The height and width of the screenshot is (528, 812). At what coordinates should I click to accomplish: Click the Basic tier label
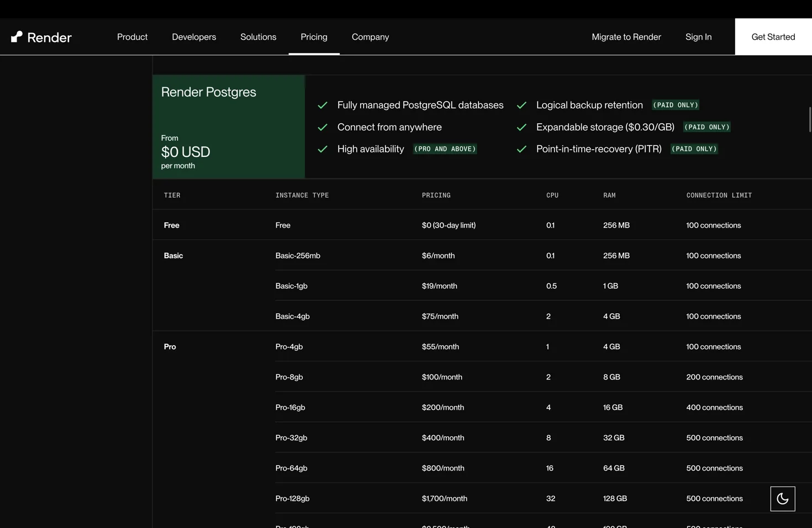tap(173, 256)
